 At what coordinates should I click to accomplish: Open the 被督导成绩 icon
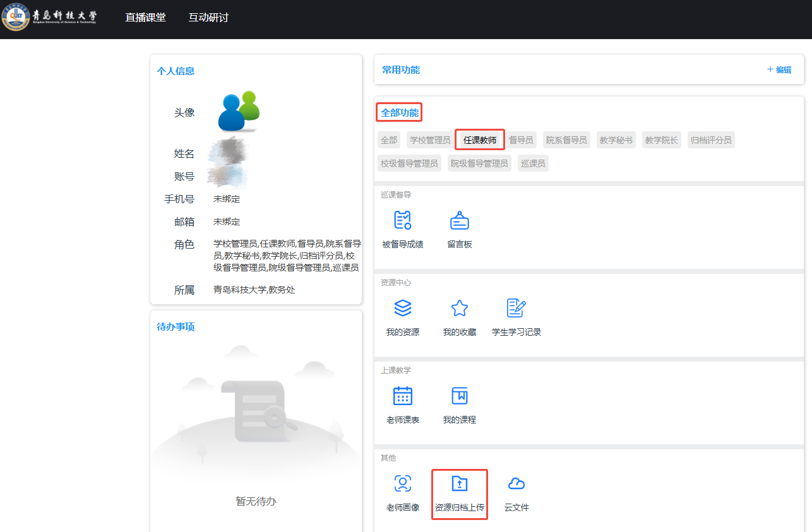[402, 220]
